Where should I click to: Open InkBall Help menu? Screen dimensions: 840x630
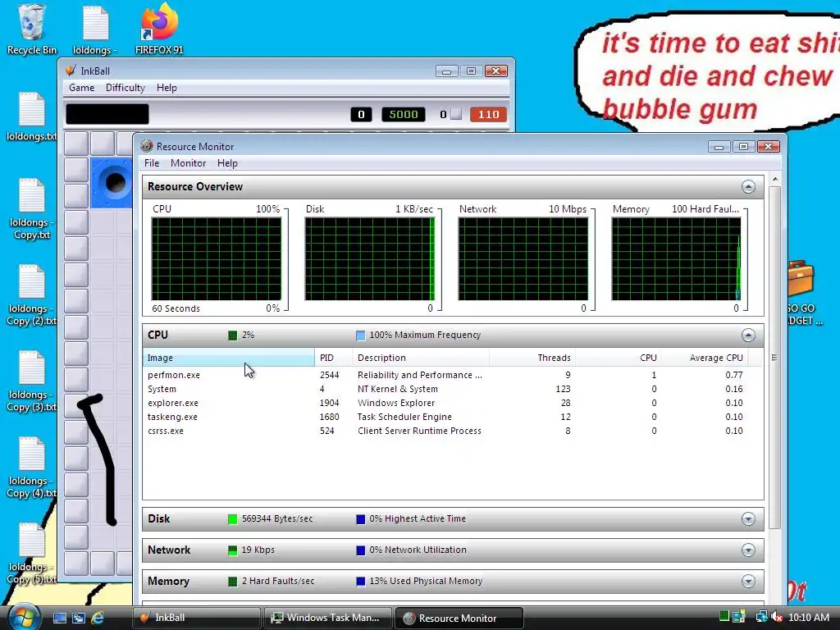pos(167,88)
